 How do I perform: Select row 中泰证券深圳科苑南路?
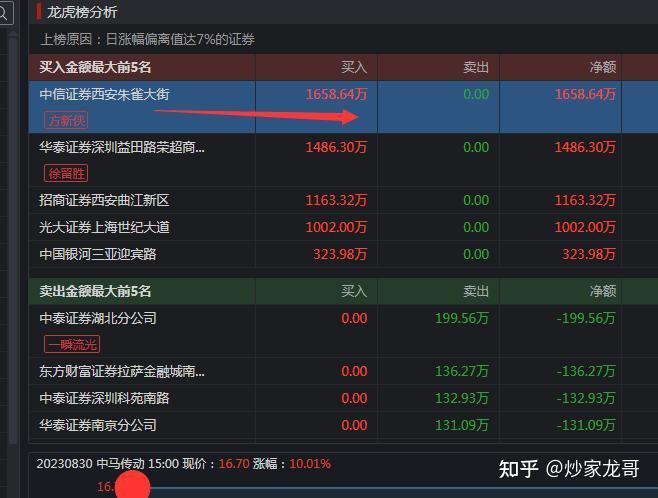click(343, 398)
